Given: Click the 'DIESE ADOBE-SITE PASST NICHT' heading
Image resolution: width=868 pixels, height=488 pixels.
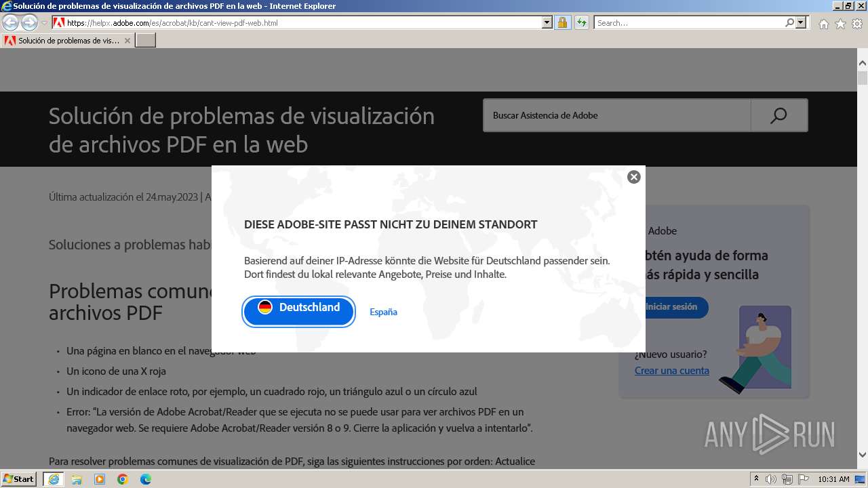Looking at the screenshot, I should coord(391,224).
